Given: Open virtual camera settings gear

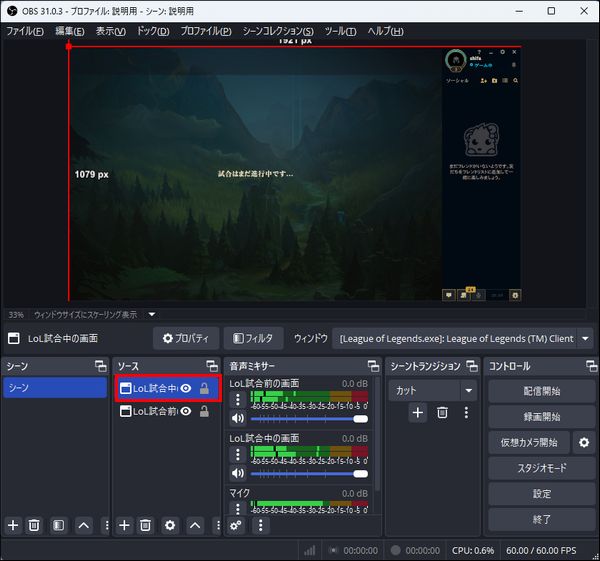Looking at the screenshot, I should [x=584, y=442].
